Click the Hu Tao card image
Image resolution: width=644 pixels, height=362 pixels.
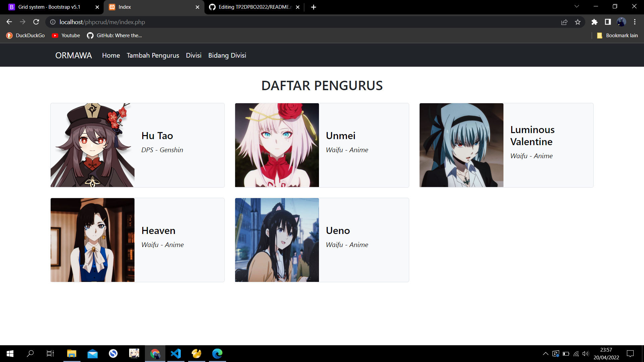pyautogui.click(x=92, y=145)
